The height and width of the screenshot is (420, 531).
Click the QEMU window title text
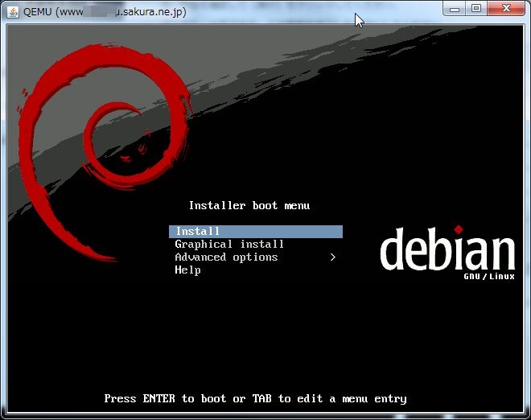pos(105,12)
